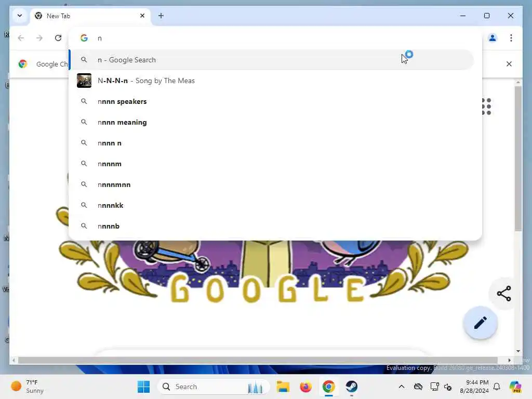The width and height of the screenshot is (532, 399).
Task: Click the N-N-N-n song album thumbnail
Action: pyautogui.click(x=84, y=81)
